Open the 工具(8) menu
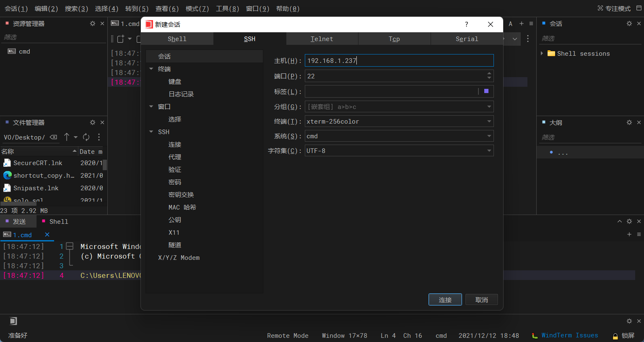The height and width of the screenshot is (342, 644). tap(227, 8)
